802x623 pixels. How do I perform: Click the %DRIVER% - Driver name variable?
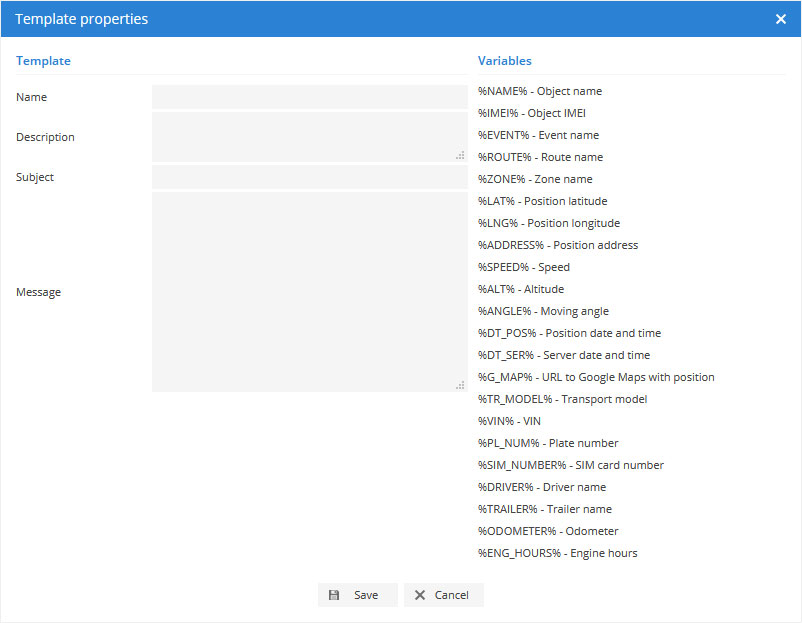click(542, 487)
